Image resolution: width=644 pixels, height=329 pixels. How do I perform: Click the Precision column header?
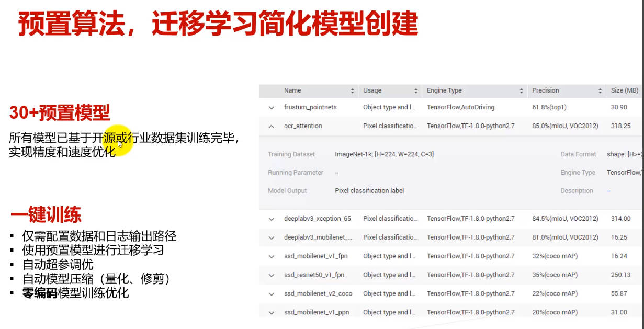coord(546,90)
